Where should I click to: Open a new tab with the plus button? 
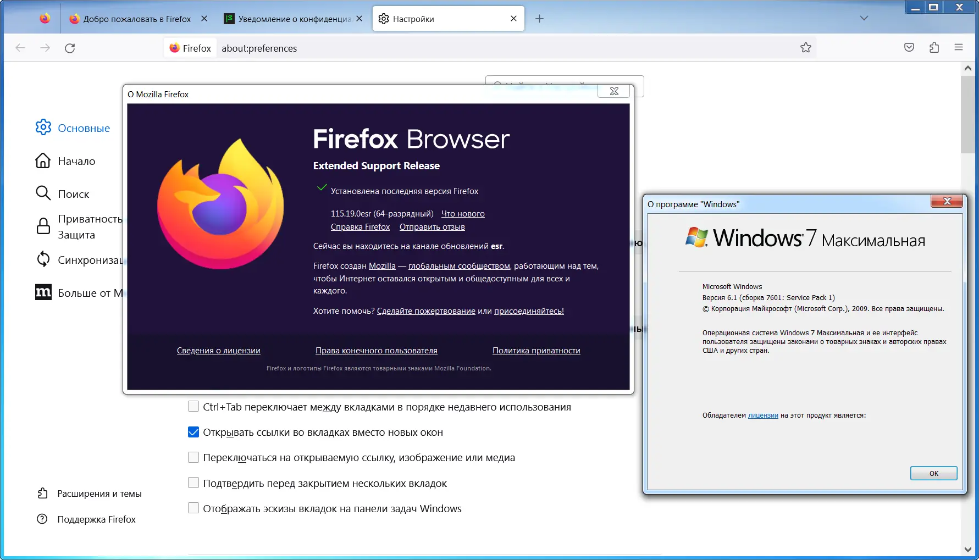click(539, 19)
